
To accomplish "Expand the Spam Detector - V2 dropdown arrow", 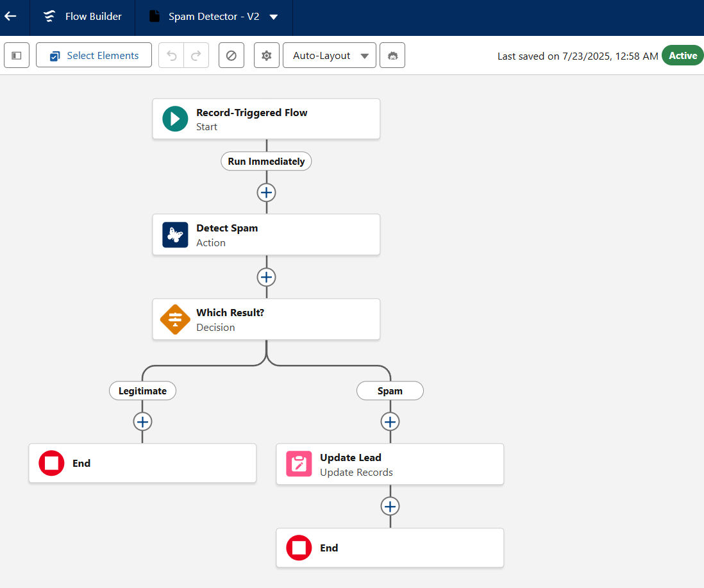I will pos(273,17).
